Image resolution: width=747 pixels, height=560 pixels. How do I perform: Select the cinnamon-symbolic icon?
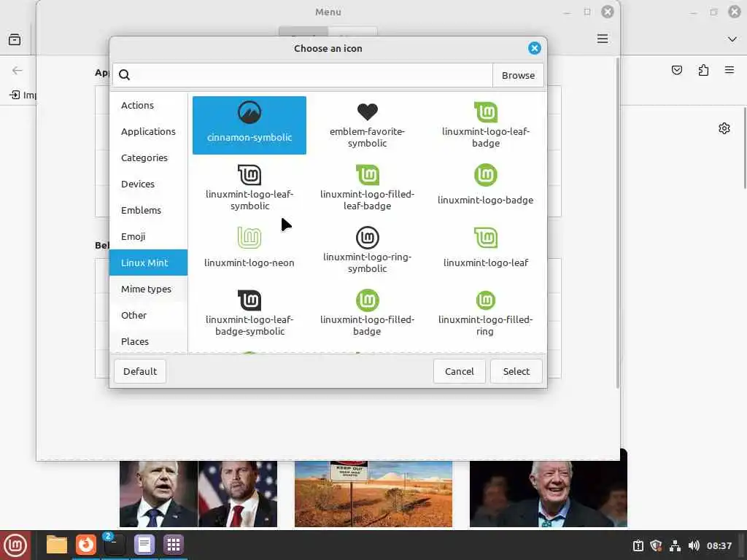tap(249, 125)
